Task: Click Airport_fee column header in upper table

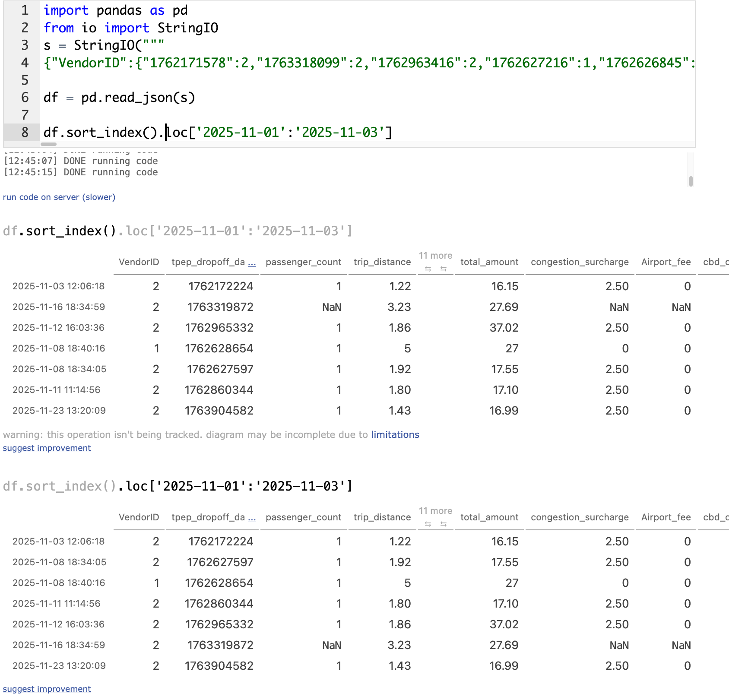Action: coord(666,262)
